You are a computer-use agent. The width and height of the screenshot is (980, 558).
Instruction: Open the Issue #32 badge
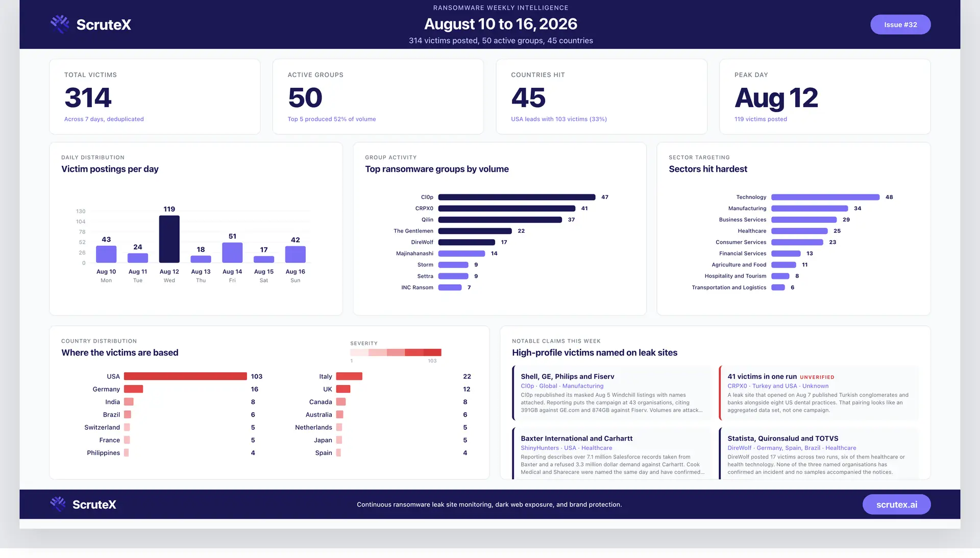(x=900, y=24)
